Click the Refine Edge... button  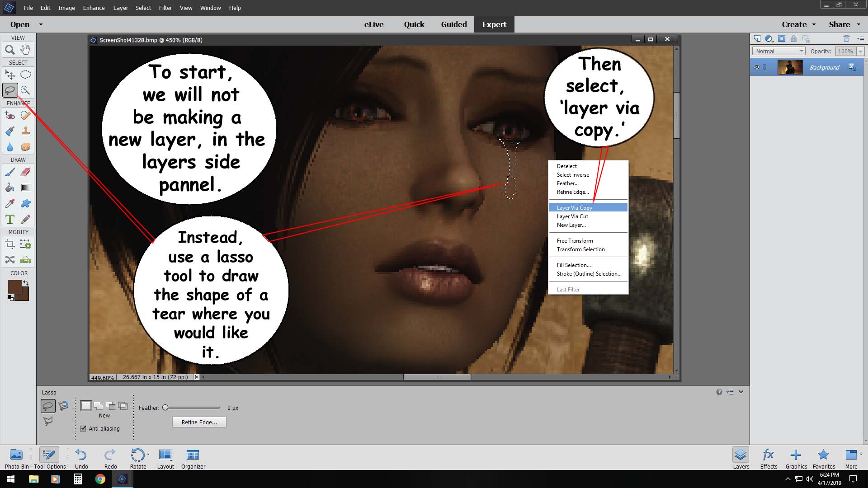pos(199,422)
